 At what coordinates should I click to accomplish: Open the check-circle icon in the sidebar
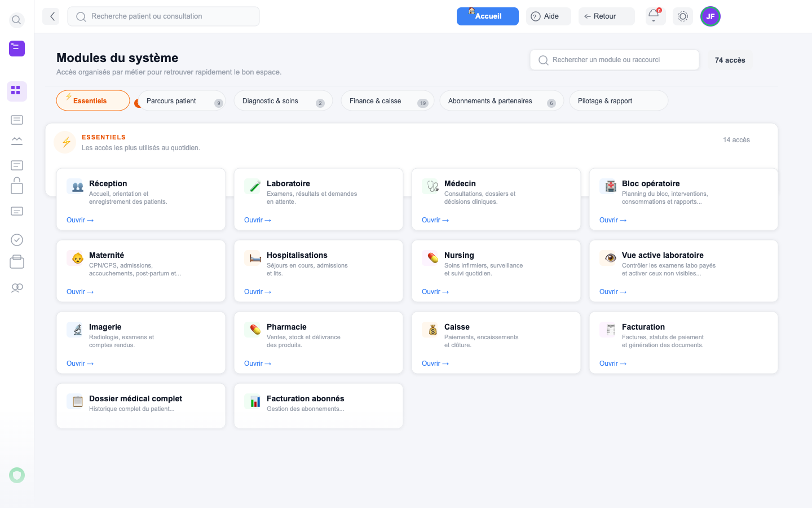pyautogui.click(x=17, y=240)
